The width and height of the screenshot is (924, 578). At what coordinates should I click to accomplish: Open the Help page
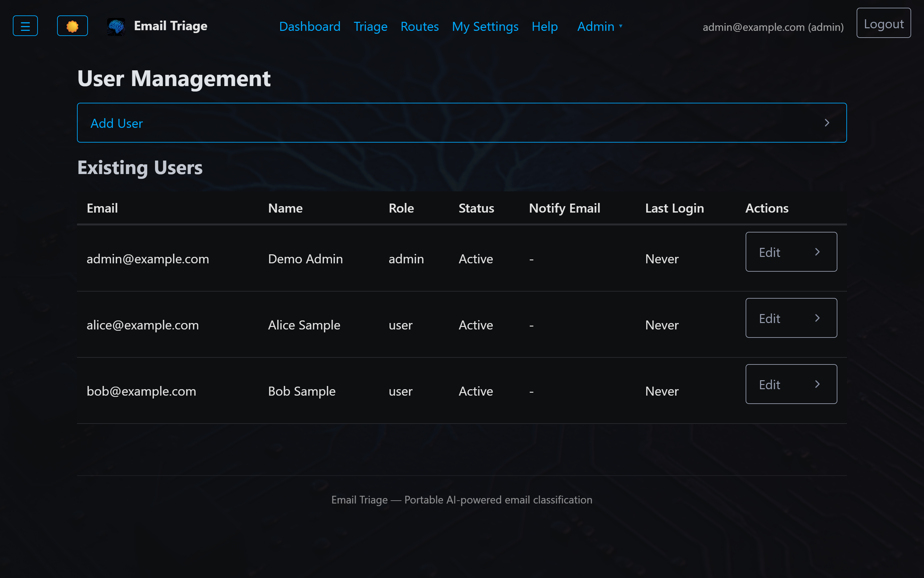pyautogui.click(x=544, y=26)
